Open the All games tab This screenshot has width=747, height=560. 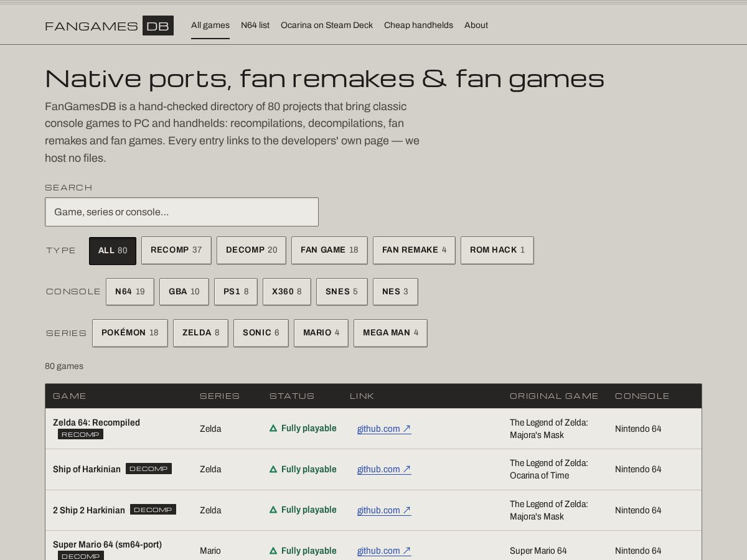pos(210,26)
